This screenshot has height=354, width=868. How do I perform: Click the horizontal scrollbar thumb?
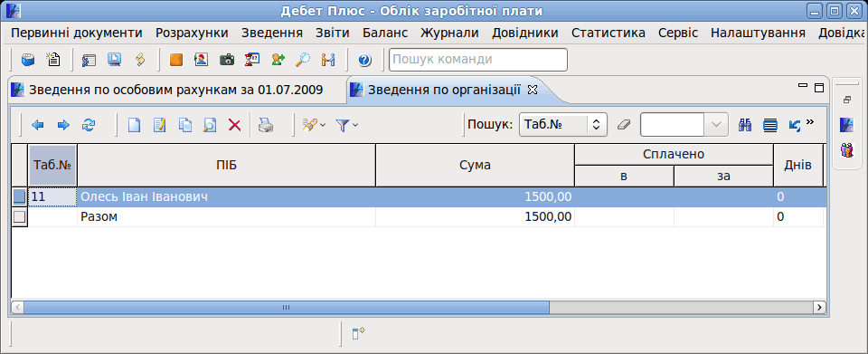pos(287,307)
